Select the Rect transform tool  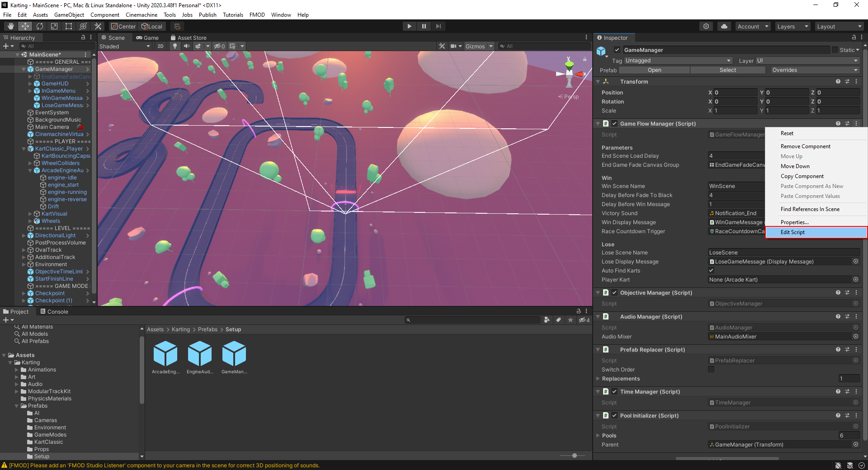coord(69,26)
